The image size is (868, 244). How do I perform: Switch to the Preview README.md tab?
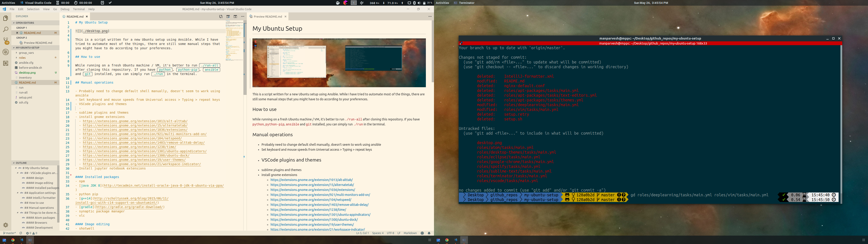tap(268, 16)
